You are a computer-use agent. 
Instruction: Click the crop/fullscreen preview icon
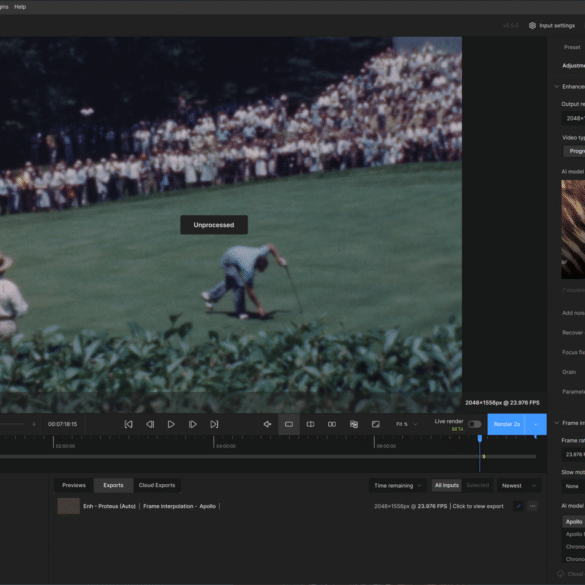376,424
